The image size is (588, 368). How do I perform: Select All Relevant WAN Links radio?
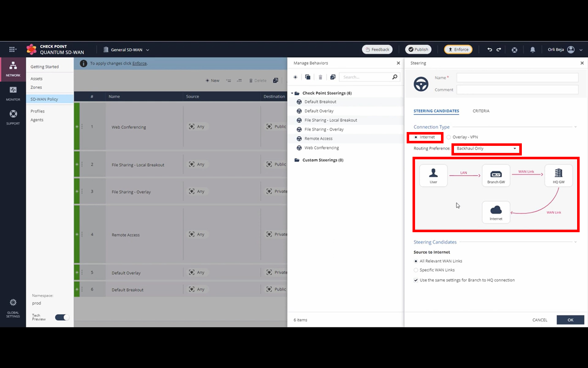[x=416, y=261]
